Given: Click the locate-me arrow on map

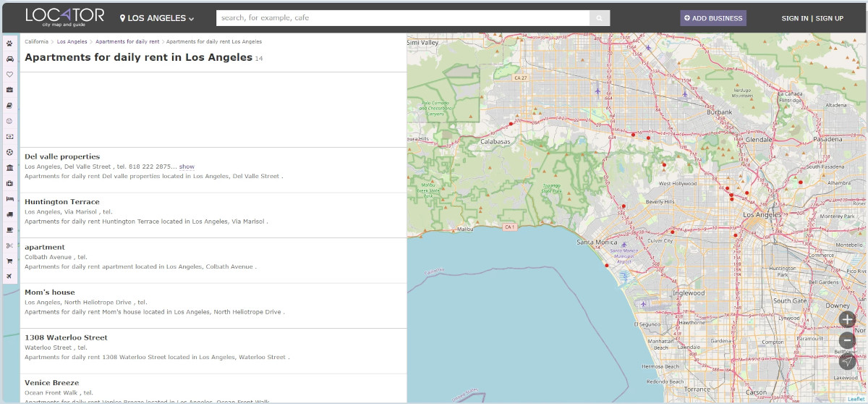Looking at the screenshot, I should tap(847, 361).
